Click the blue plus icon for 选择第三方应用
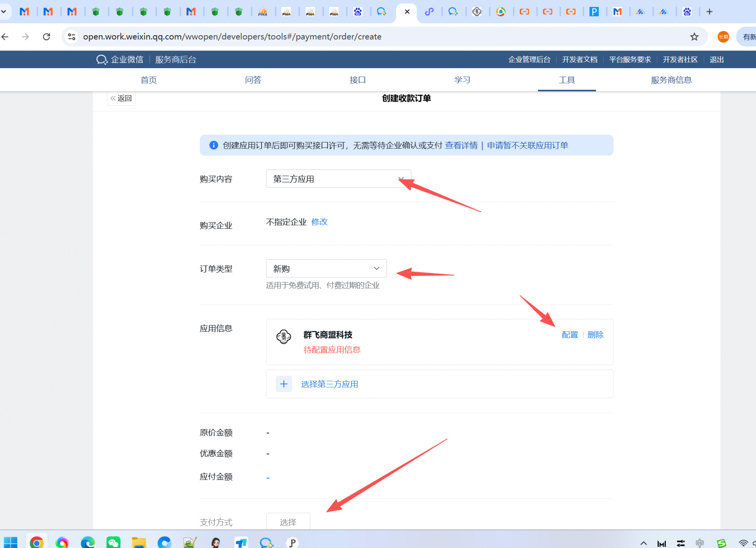 283,384
